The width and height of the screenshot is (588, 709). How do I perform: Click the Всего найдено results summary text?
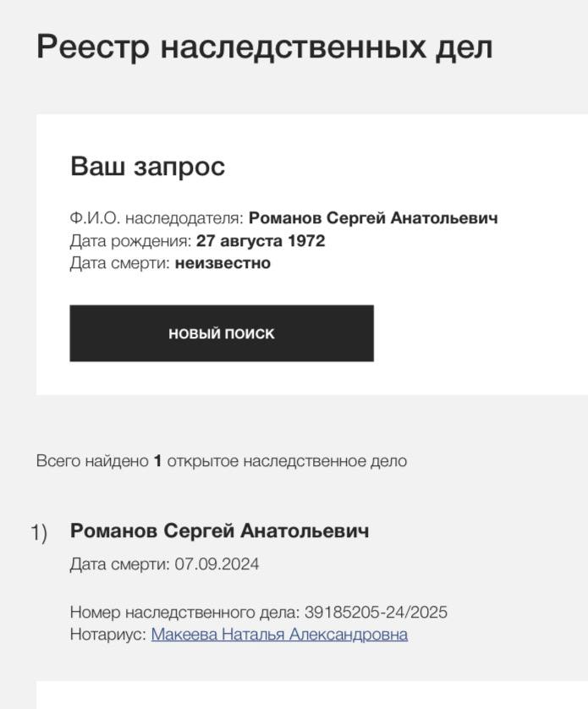click(x=93, y=461)
